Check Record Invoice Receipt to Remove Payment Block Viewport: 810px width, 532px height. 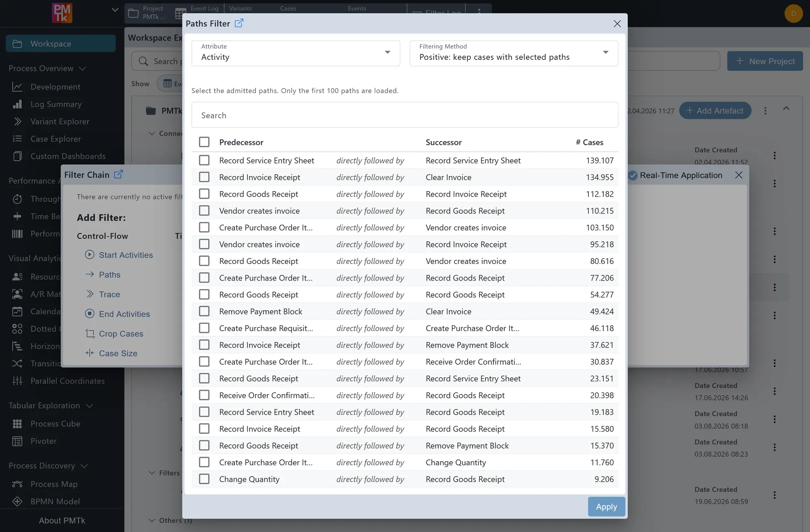[204, 345]
